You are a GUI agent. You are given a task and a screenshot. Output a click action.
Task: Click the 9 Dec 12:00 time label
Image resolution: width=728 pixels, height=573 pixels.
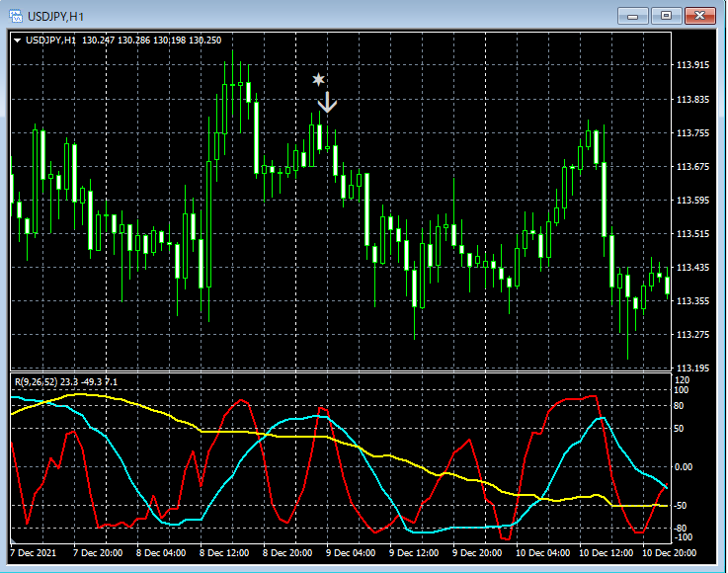[414, 553]
